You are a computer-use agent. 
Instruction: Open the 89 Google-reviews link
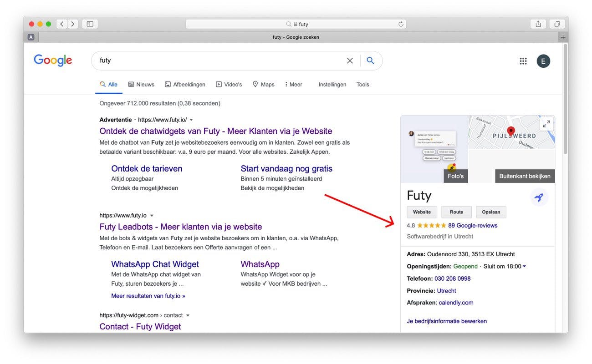[x=473, y=226]
